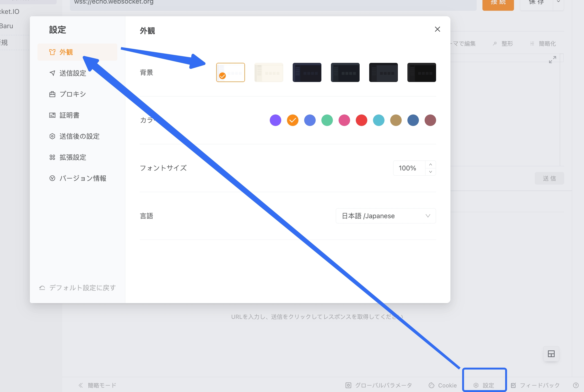Choose the red accent color
Viewport: 584px width, 392px height.
pos(362,120)
